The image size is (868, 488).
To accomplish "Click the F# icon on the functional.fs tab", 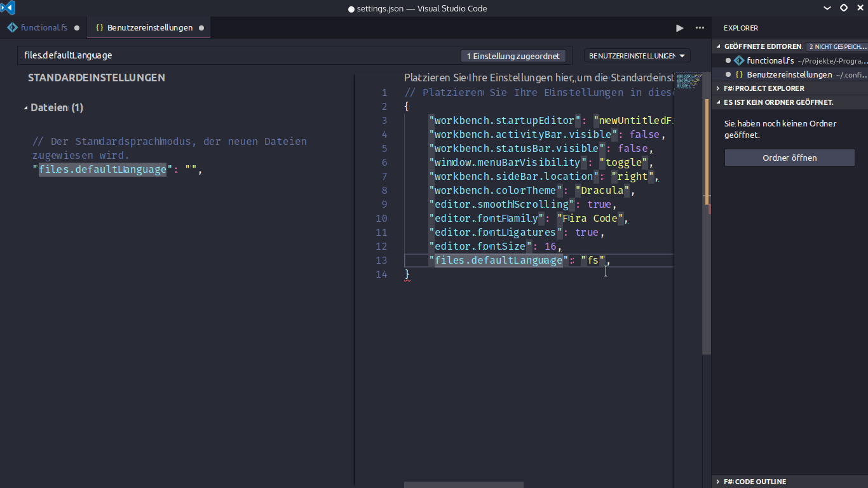I will point(13,28).
